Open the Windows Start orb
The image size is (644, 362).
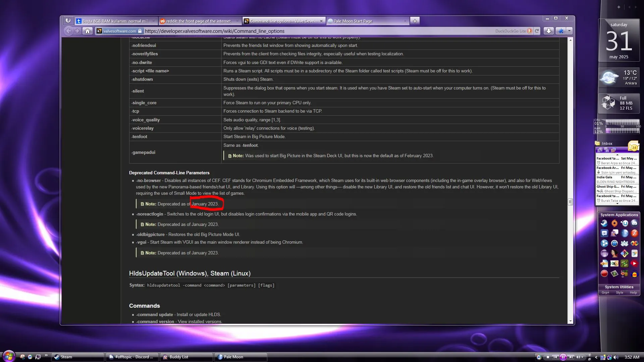point(9,356)
